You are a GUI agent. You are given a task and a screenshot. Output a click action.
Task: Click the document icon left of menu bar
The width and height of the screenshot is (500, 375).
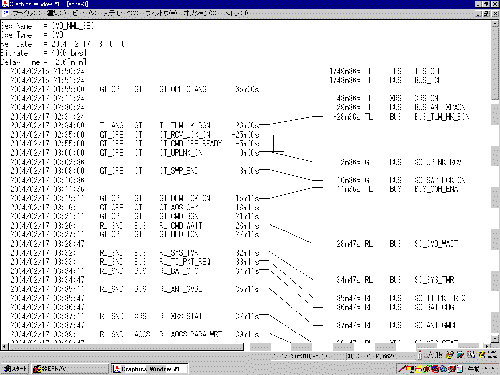point(6,13)
